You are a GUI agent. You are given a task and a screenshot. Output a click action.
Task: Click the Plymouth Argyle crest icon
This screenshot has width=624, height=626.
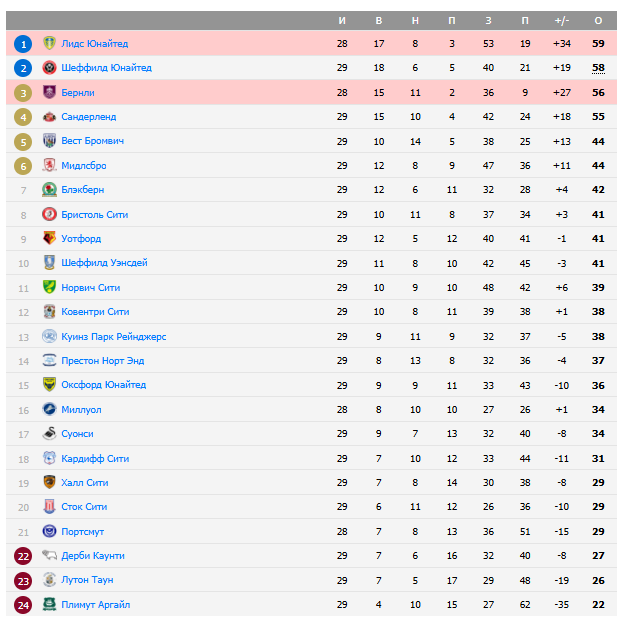(x=49, y=605)
